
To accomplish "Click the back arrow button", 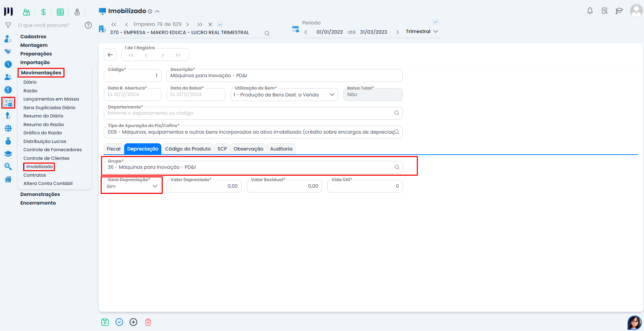I will (x=110, y=55).
